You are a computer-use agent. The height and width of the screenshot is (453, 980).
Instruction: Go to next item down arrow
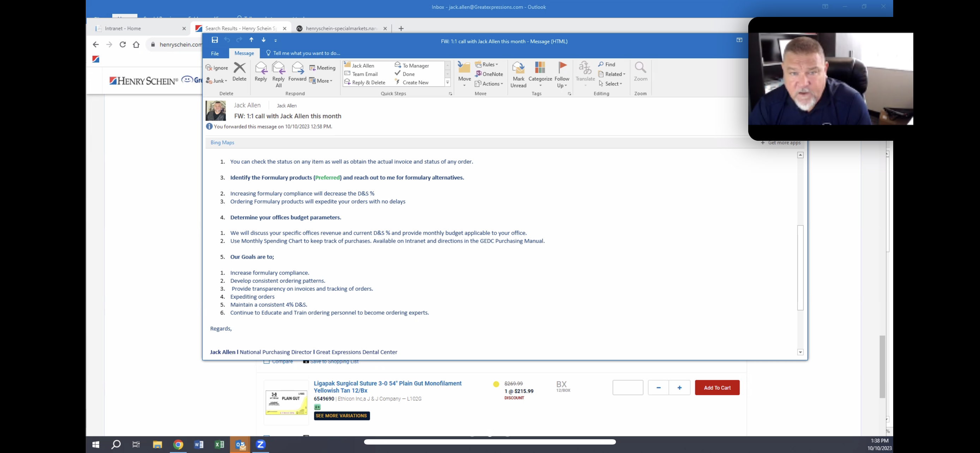point(263,40)
